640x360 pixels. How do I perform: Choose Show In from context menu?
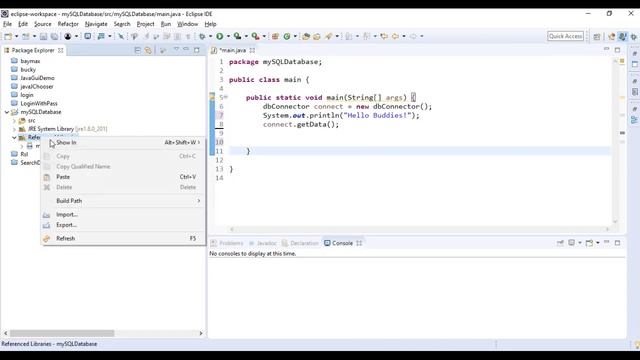pyautogui.click(x=123, y=142)
